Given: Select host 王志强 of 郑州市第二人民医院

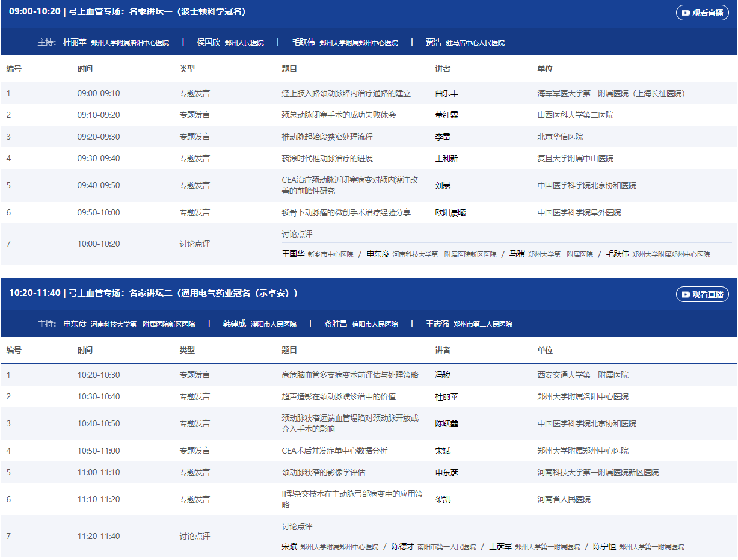Looking at the screenshot, I should point(469,324).
